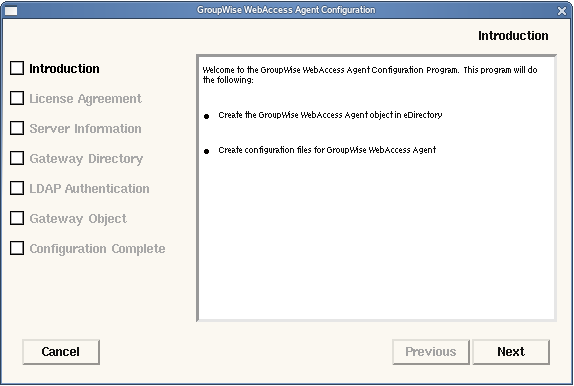Check the Server Information step checkbox
The image size is (574, 386).
pos(17,128)
